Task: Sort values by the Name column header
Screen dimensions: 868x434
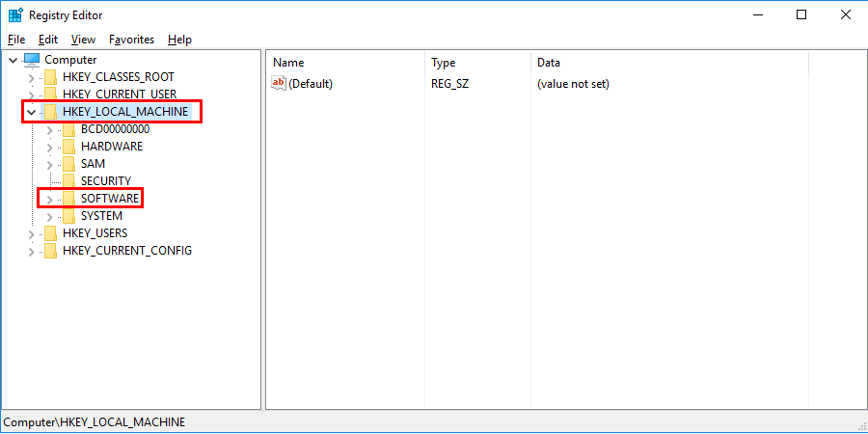Action: [x=345, y=63]
